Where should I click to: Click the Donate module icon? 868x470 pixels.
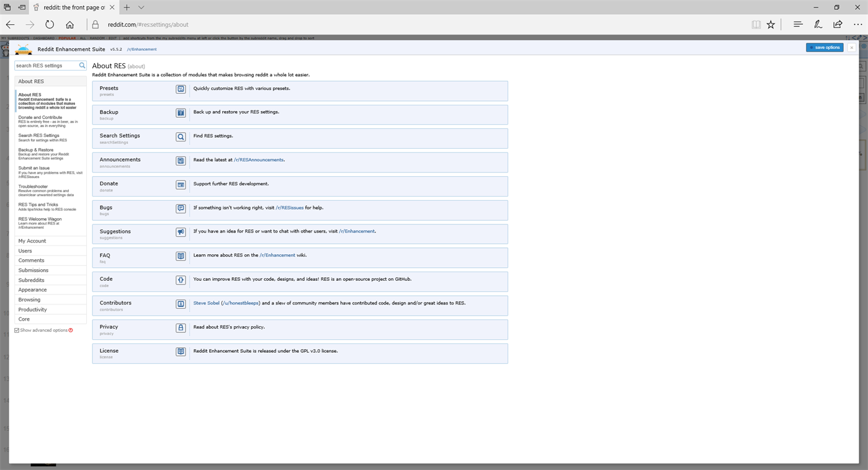pos(181,185)
